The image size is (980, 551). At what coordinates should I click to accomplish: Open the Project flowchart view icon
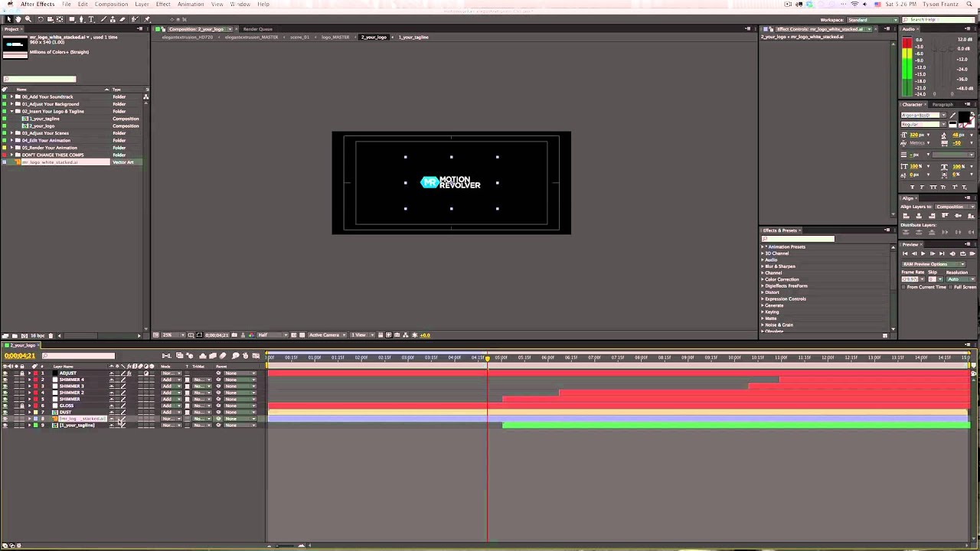point(145,96)
